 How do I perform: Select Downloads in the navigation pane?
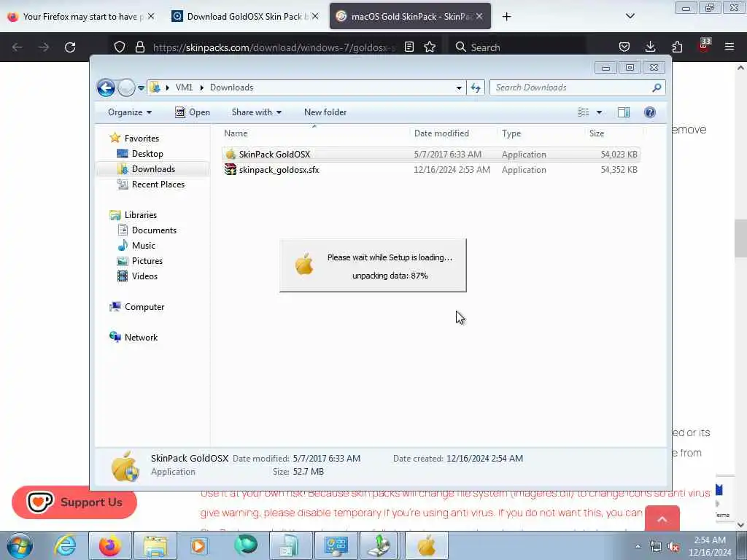pyautogui.click(x=152, y=169)
